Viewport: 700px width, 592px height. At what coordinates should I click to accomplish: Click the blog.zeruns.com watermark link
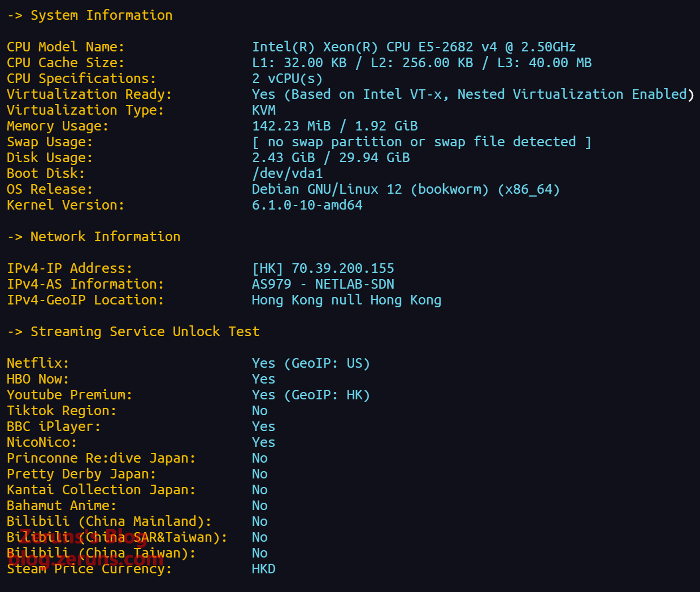click(x=86, y=559)
